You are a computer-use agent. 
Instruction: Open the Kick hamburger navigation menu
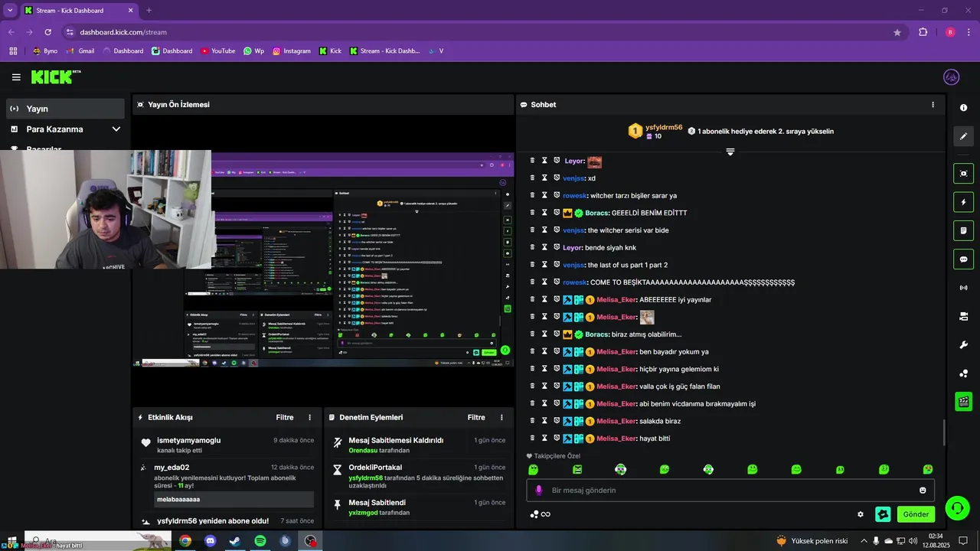[x=16, y=77]
